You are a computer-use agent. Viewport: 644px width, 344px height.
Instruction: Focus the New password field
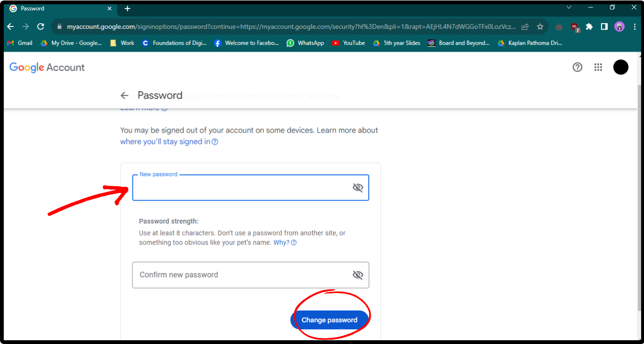pyautogui.click(x=250, y=188)
